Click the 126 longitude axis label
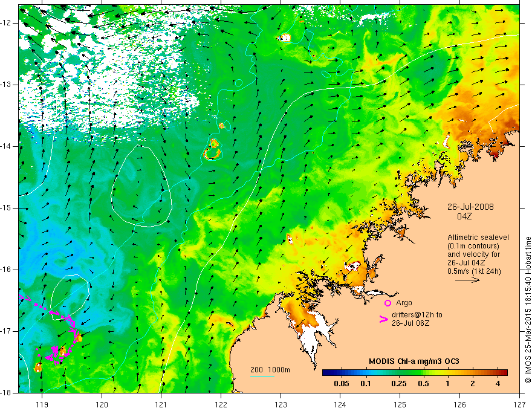 coord(459,404)
